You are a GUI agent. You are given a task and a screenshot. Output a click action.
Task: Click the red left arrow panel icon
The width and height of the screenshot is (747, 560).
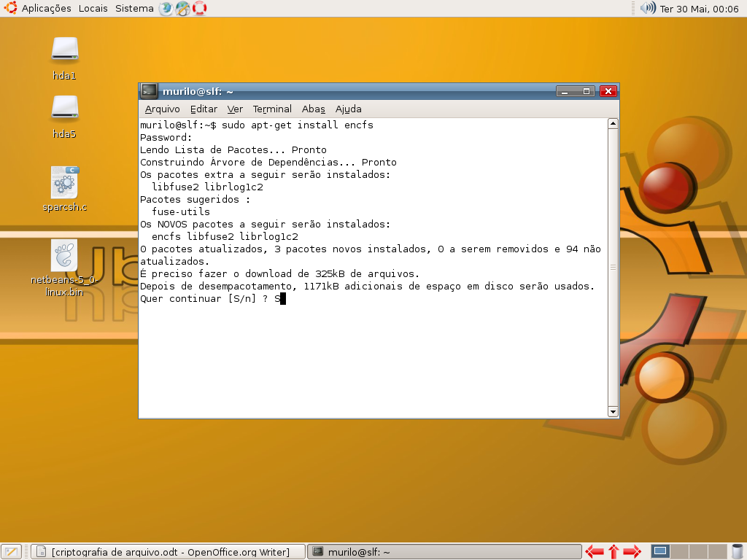[594, 552]
